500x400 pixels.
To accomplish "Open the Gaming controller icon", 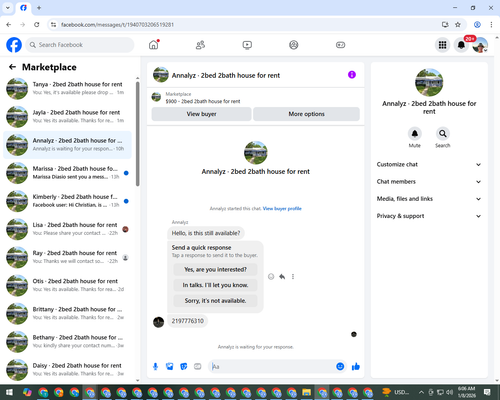I will point(340,45).
